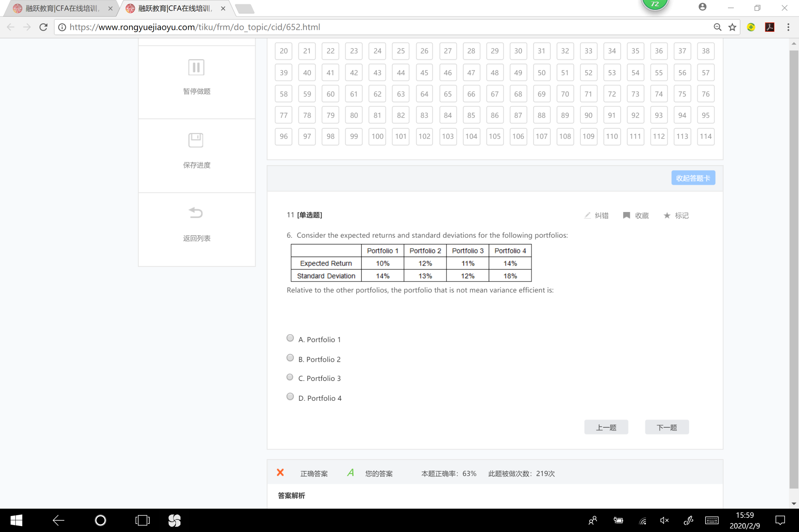This screenshot has width=799, height=532.
Task: Open the Chrome three-dot menu
Action: [788, 27]
